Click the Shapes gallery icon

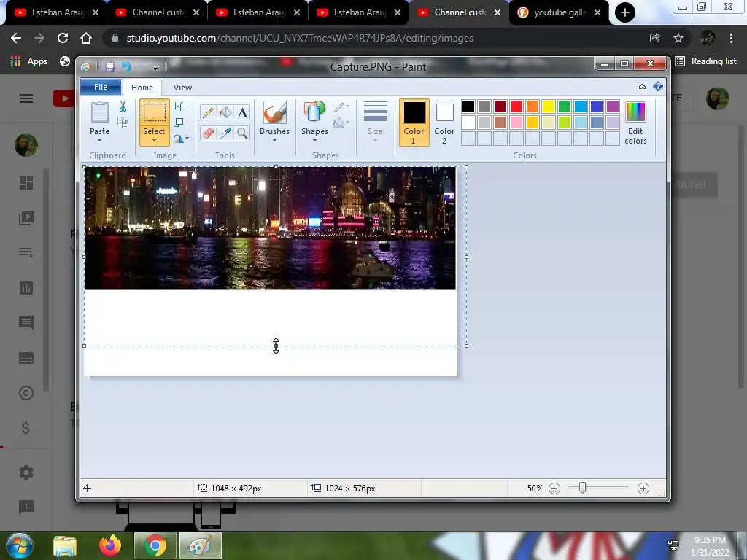click(314, 113)
